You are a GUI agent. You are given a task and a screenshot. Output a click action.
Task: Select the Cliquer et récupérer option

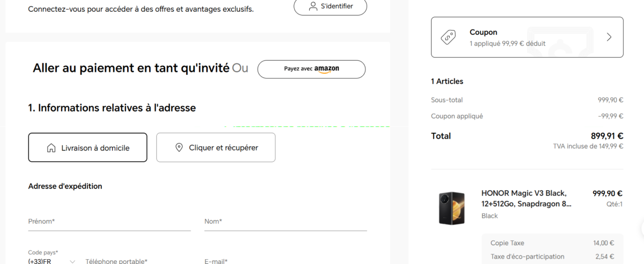pos(216,147)
